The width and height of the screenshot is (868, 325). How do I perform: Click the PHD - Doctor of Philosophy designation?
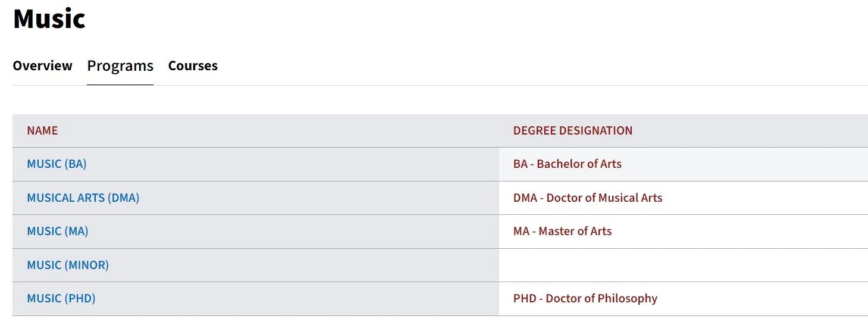coord(585,298)
